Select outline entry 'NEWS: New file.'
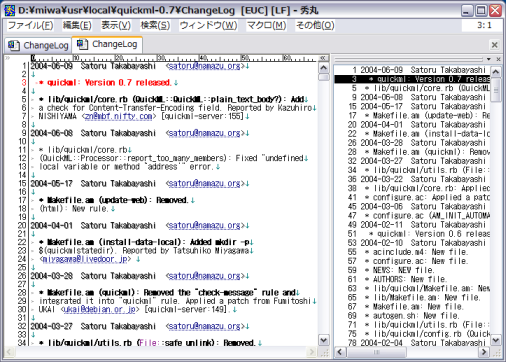 [402, 270]
